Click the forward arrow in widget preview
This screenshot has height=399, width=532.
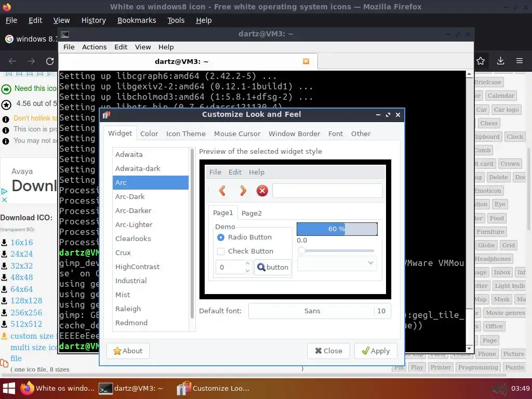click(x=243, y=191)
